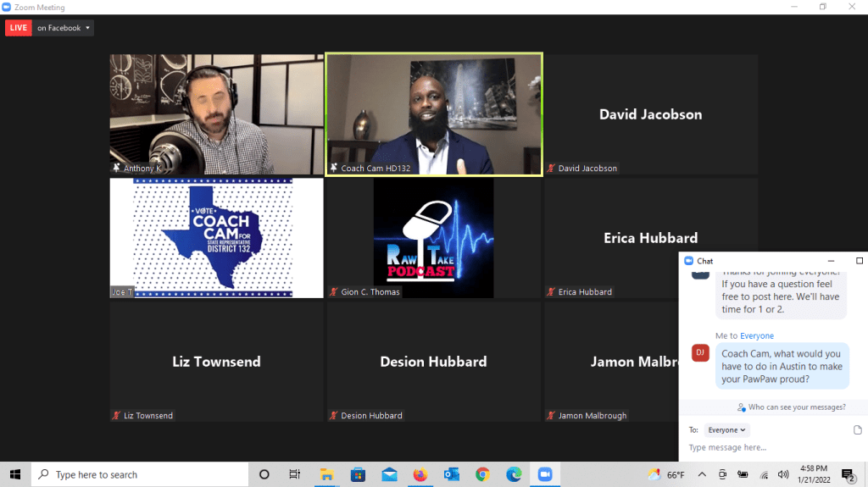The image size is (868, 487).
Task: Click the chat message input field
Action: 763,447
